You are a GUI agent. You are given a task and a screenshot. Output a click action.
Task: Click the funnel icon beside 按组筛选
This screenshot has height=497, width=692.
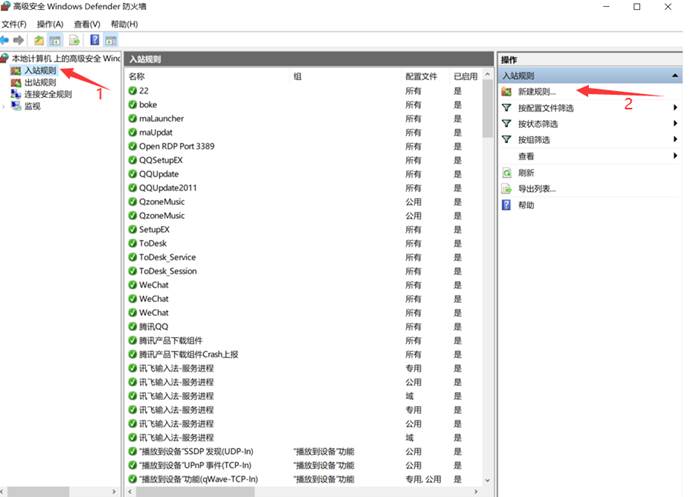(507, 139)
